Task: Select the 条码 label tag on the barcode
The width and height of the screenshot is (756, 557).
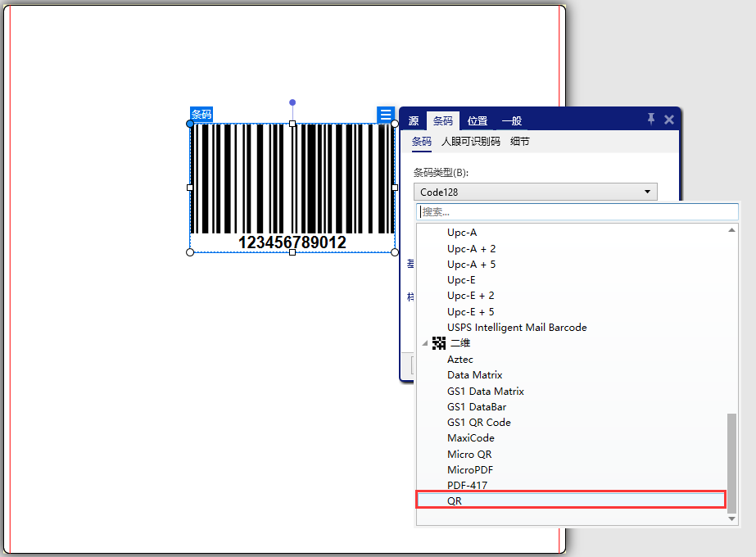Action: coord(201,114)
